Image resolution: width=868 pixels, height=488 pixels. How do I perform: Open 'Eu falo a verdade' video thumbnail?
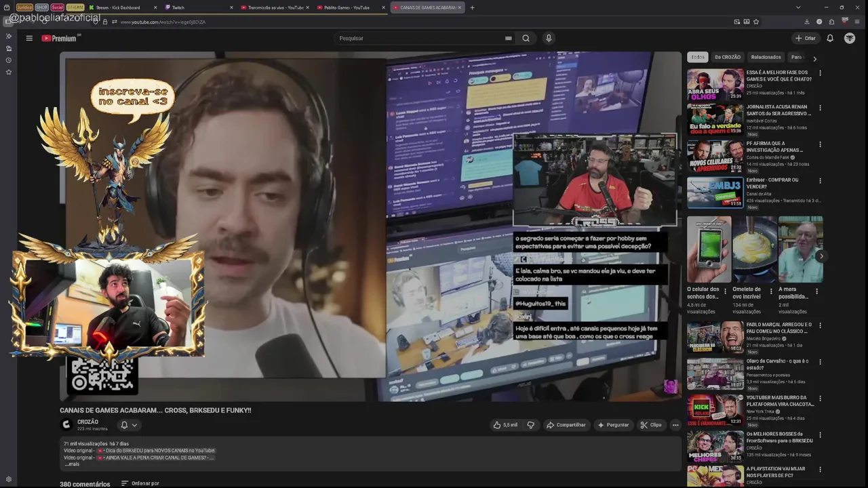(715, 120)
